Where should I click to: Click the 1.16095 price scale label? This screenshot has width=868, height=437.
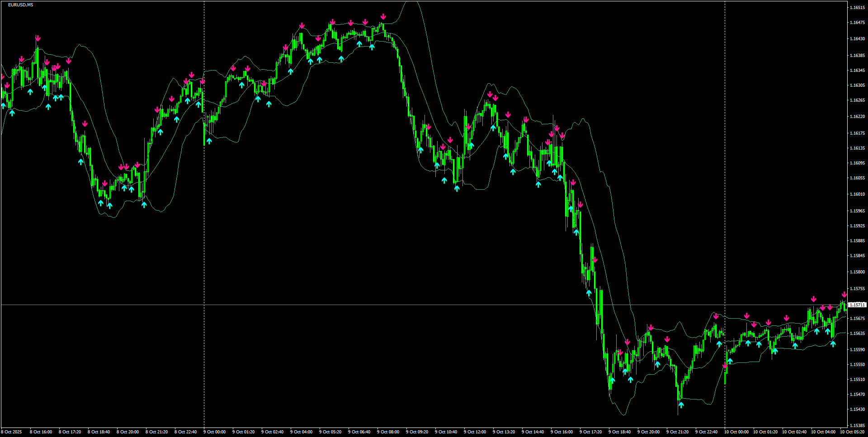point(857,163)
